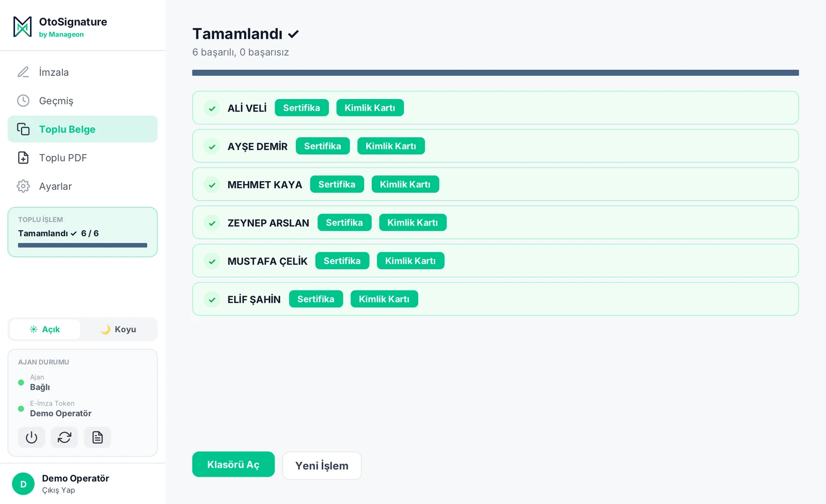Click the refresh icon in agent status panel
The width and height of the screenshot is (826, 504).
65,437
